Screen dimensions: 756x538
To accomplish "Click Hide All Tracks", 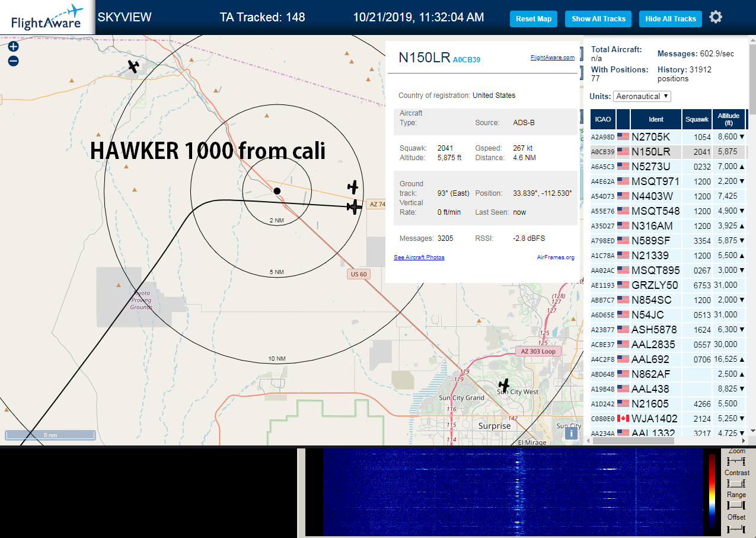I will pyautogui.click(x=671, y=19).
